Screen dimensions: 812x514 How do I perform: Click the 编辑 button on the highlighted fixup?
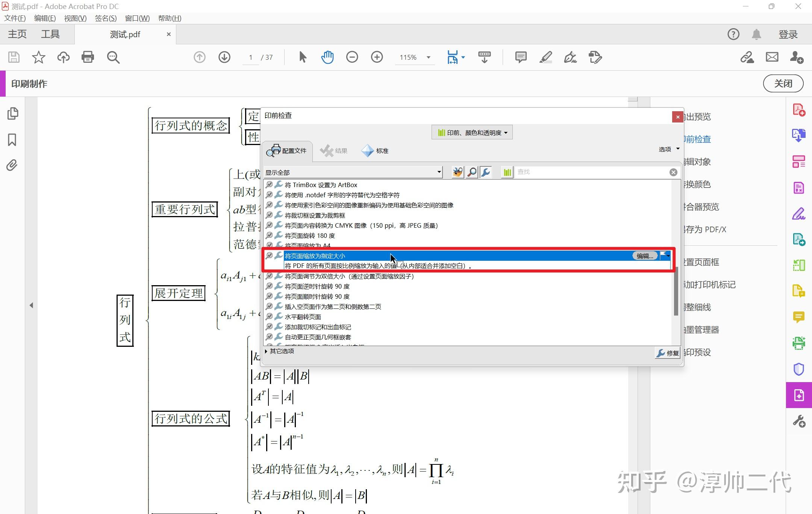(x=644, y=255)
